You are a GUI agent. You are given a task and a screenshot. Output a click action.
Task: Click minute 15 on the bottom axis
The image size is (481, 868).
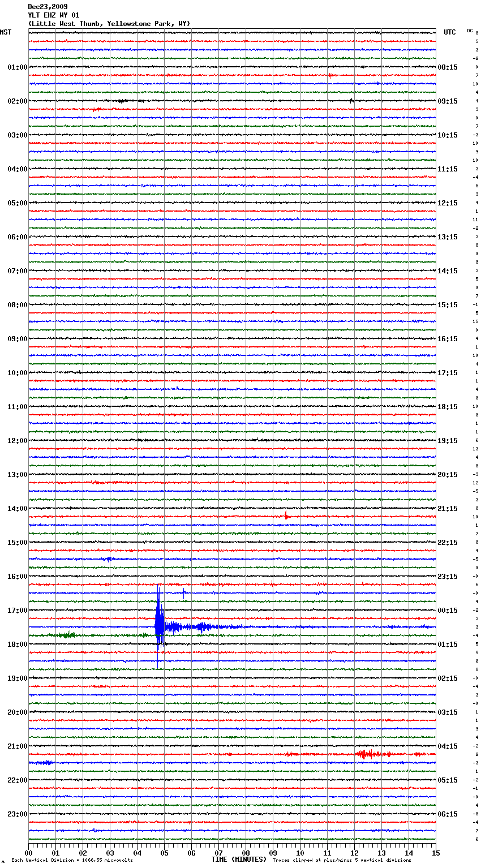coord(436,853)
